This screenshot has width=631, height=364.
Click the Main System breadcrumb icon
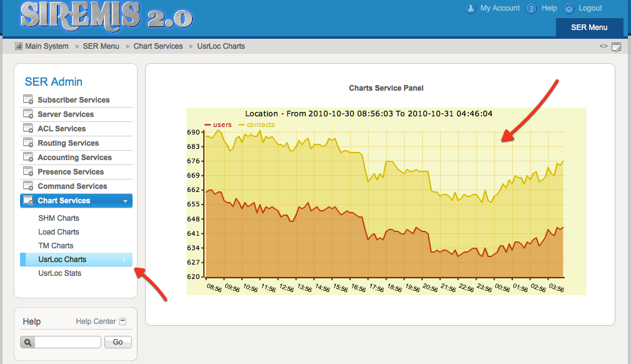pos(18,46)
